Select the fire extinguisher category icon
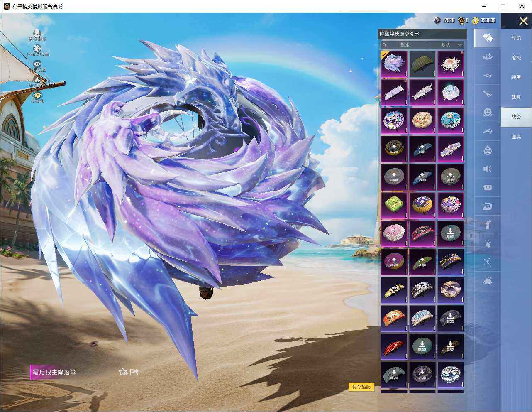Screen dimensions: 532x412 tap(488, 225)
